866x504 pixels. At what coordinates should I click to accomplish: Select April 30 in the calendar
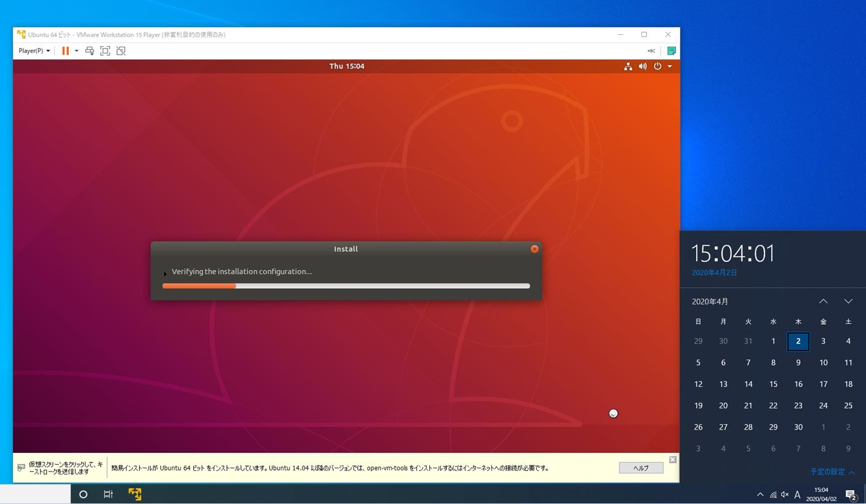798,427
